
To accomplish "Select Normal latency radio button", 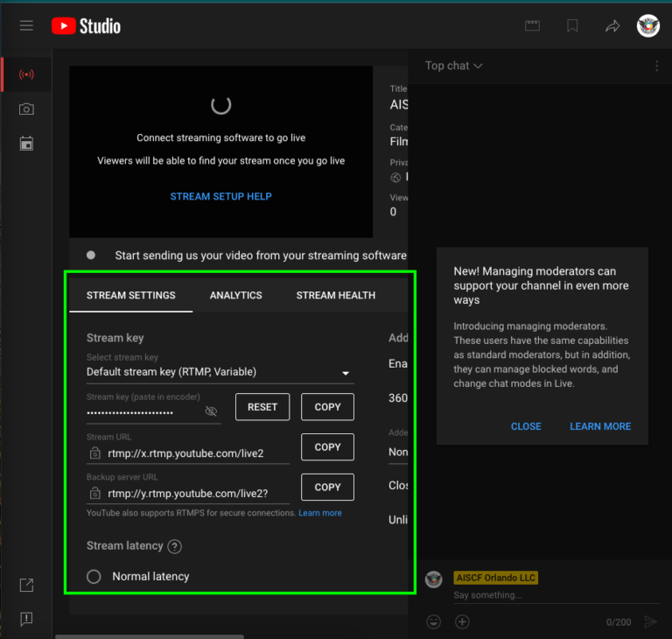I will coord(94,576).
